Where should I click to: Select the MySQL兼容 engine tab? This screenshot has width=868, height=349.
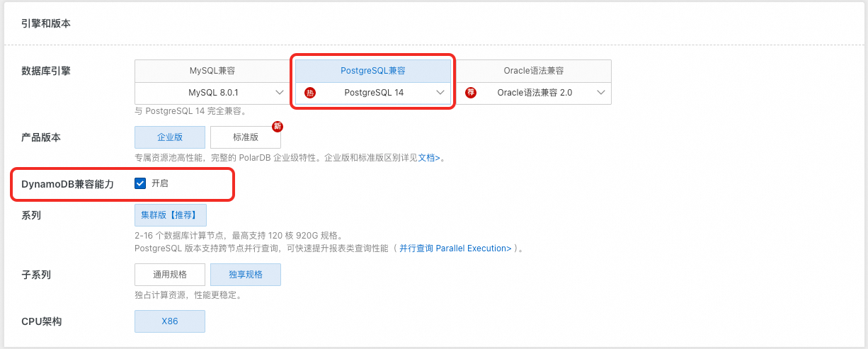[212, 71]
